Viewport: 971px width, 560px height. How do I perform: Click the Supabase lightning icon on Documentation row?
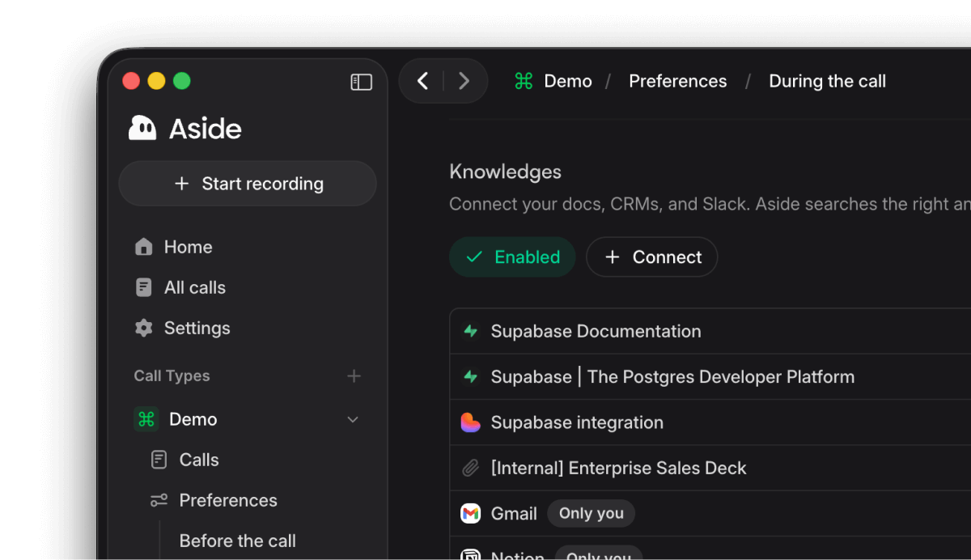click(470, 331)
